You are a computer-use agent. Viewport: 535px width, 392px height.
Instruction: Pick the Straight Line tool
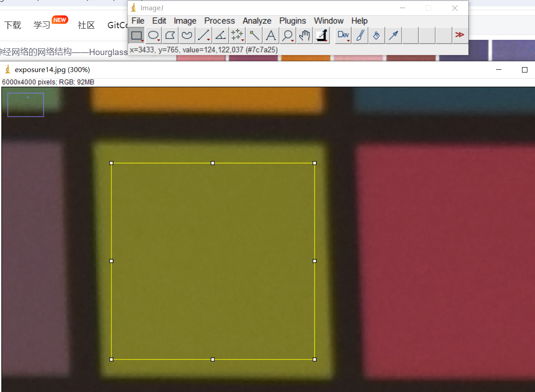pyautogui.click(x=204, y=35)
